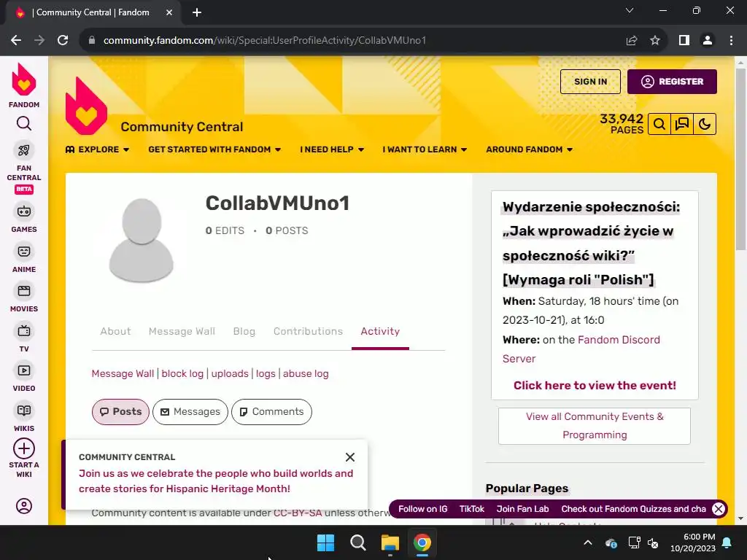Open the logs link
747x560 pixels.
point(266,374)
